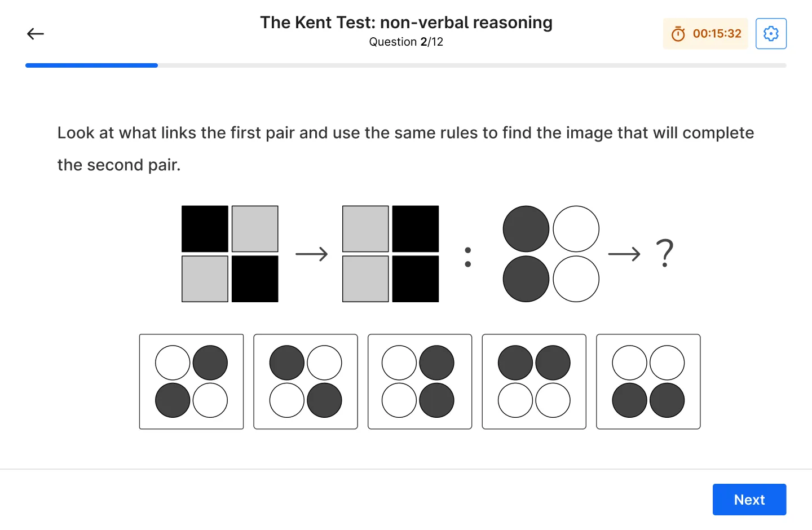The height and width of the screenshot is (530, 812).
Task: Open the settings gear icon
Action: [771, 34]
